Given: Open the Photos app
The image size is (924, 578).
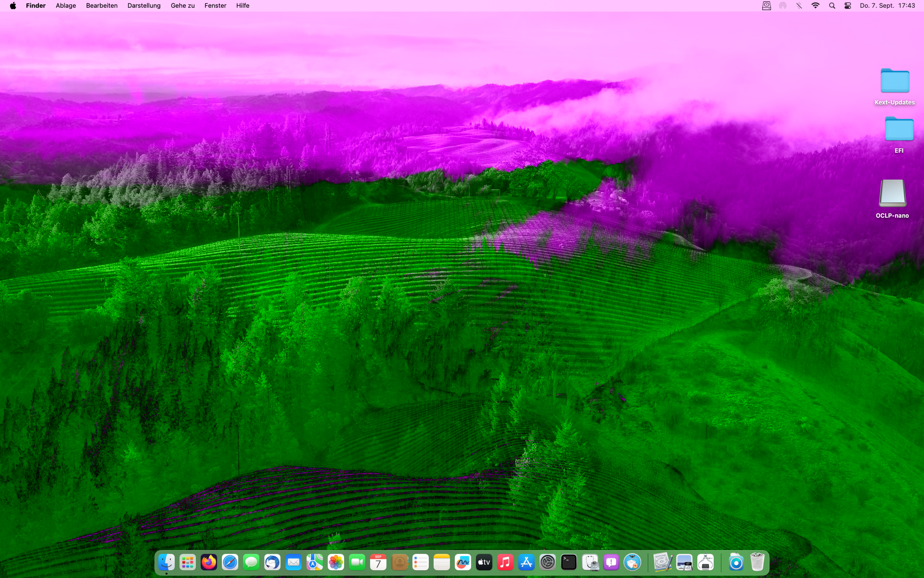Looking at the screenshot, I should click(336, 562).
